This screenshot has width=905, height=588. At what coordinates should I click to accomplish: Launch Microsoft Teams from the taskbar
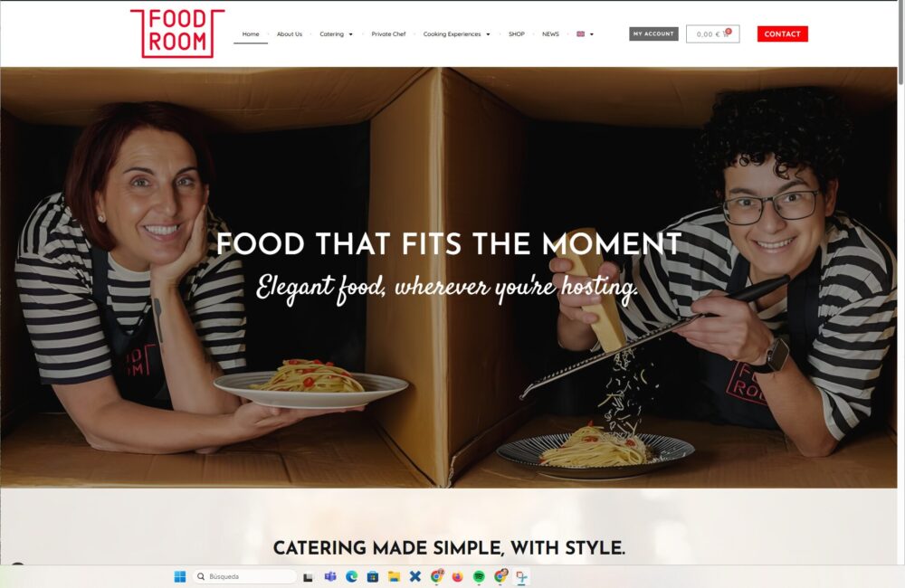tap(330, 576)
